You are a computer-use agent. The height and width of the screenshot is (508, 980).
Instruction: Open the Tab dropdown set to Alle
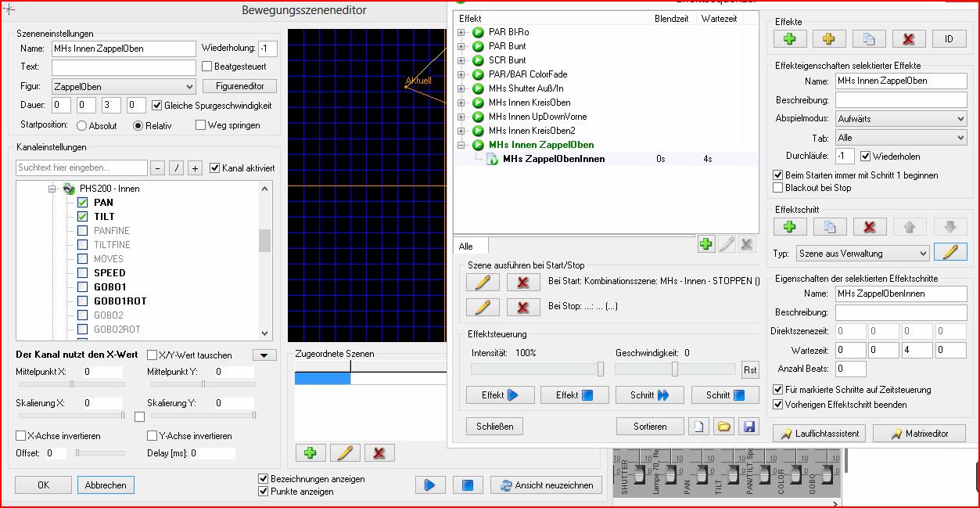click(x=901, y=137)
